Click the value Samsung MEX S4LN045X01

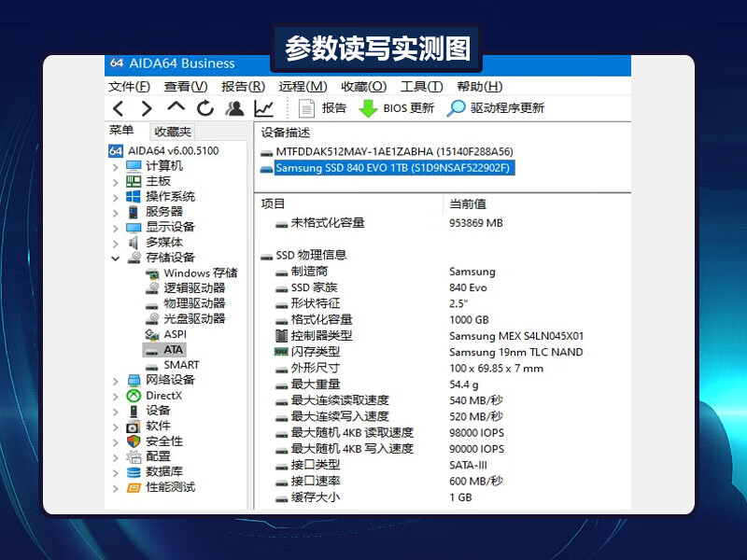click(516, 336)
